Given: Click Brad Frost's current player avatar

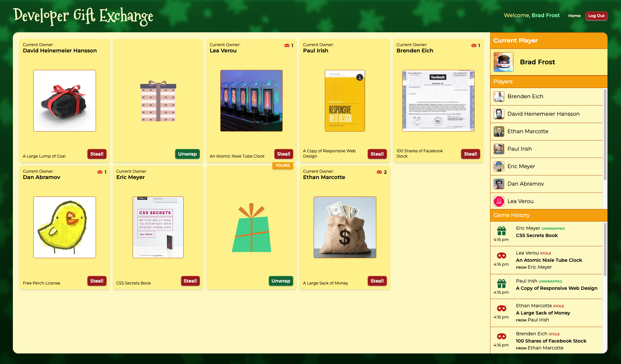Looking at the screenshot, I should [x=503, y=62].
